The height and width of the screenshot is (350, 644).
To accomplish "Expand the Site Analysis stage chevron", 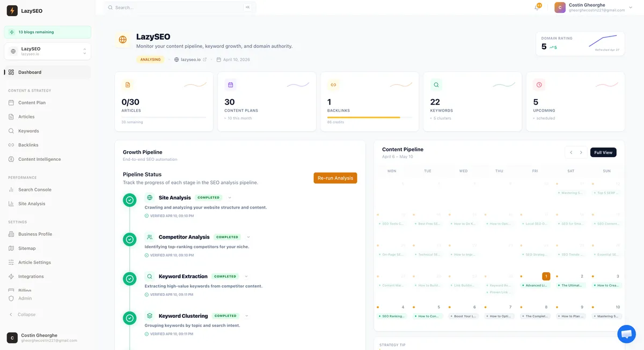I will pos(230,198).
